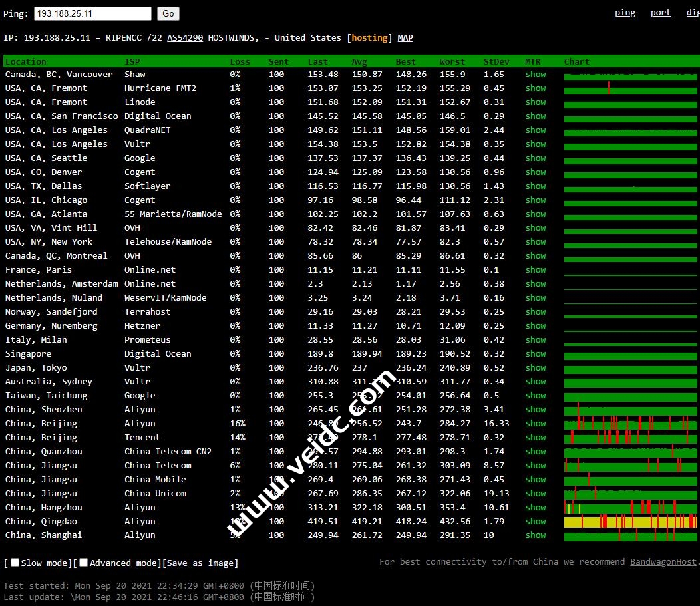Click the Go button next to Ping field
700x606 pixels.
coord(168,13)
